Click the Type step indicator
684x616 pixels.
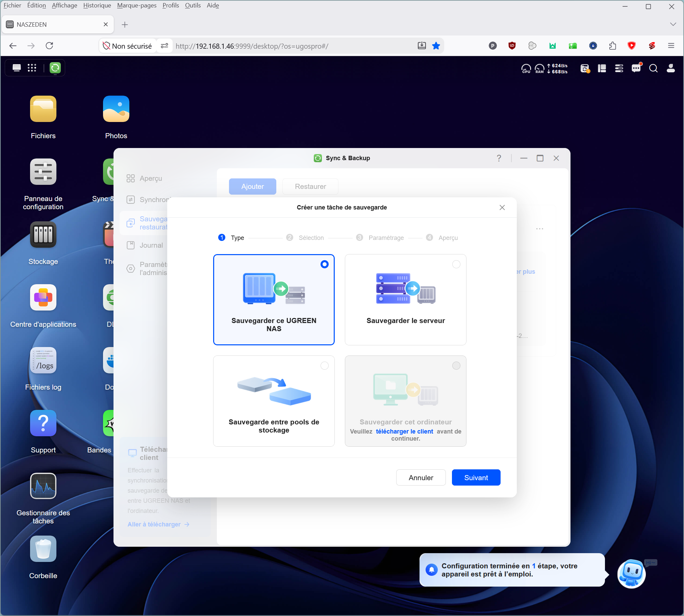click(x=231, y=238)
